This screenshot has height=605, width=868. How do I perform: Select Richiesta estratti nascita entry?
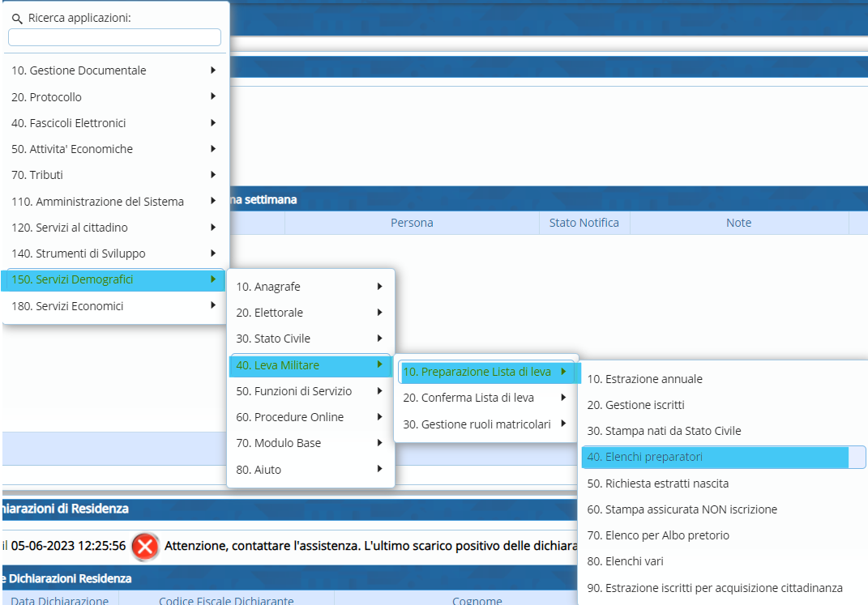click(x=657, y=484)
